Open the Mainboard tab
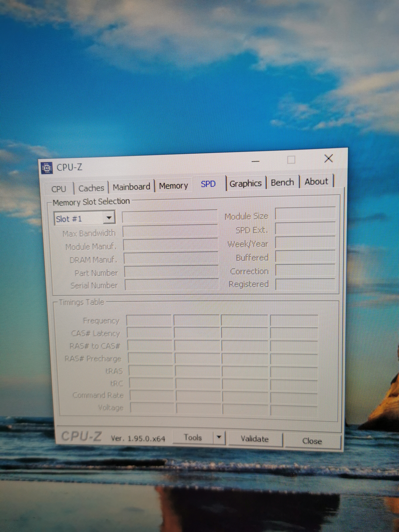Screen dimensions: 399x532 click(x=131, y=187)
